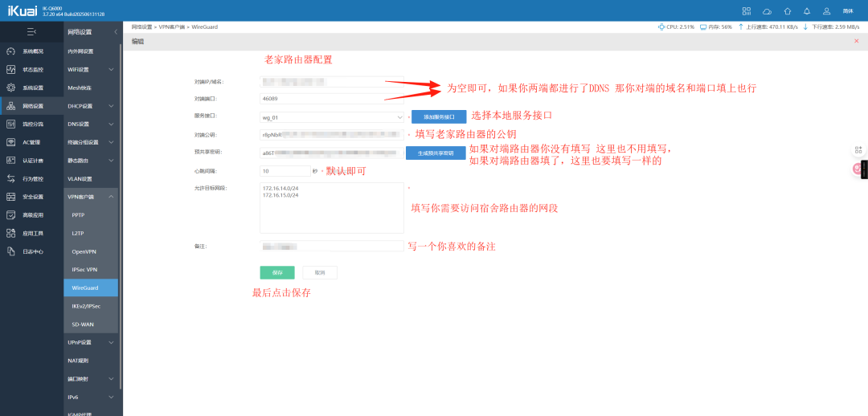The image size is (868, 416).
Task: Select IPSec VPN menu item
Action: (84, 269)
